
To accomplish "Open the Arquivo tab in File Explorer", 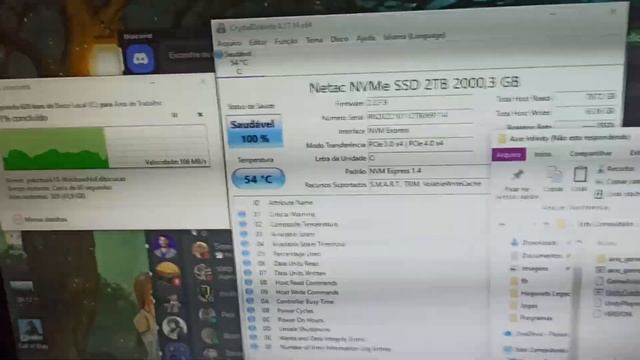I will [x=509, y=155].
